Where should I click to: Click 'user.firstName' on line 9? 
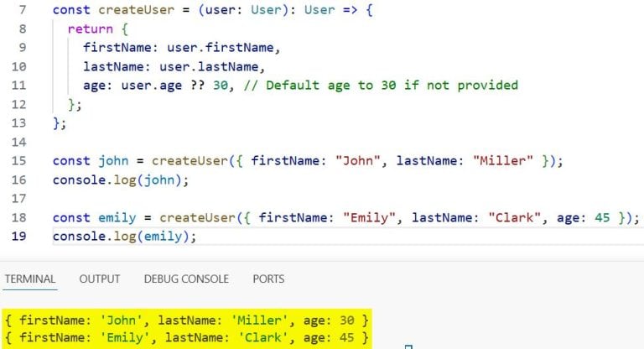(221, 47)
